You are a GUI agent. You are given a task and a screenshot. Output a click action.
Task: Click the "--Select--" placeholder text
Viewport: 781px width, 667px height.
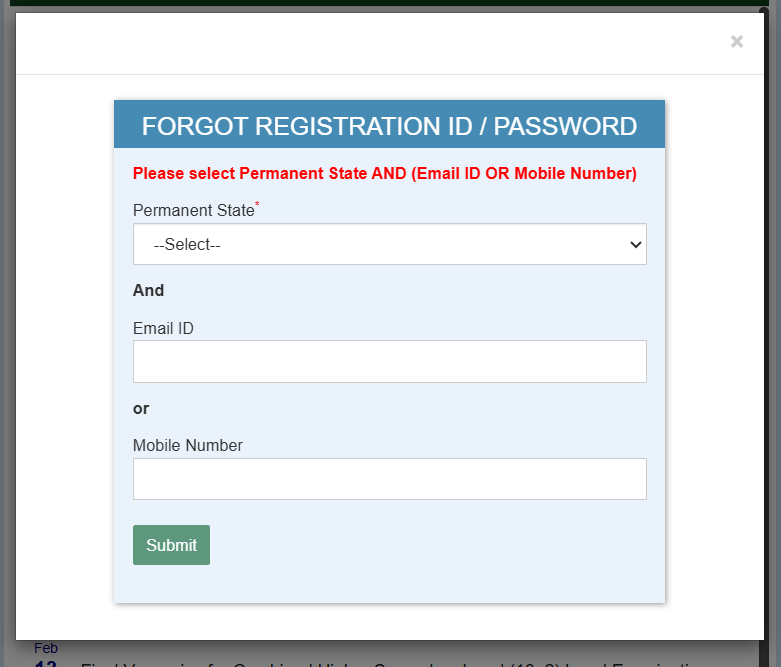pyautogui.click(x=187, y=245)
